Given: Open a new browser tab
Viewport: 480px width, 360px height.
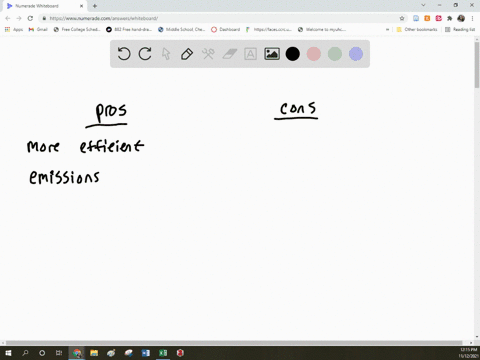Looking at the screenshot, I should point(95,6).
